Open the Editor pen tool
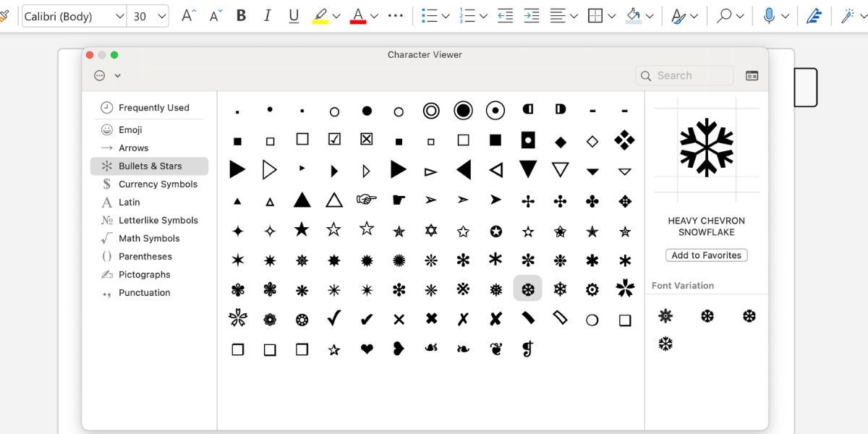Screen dimensions: 868x434 [x=814, y=16]
